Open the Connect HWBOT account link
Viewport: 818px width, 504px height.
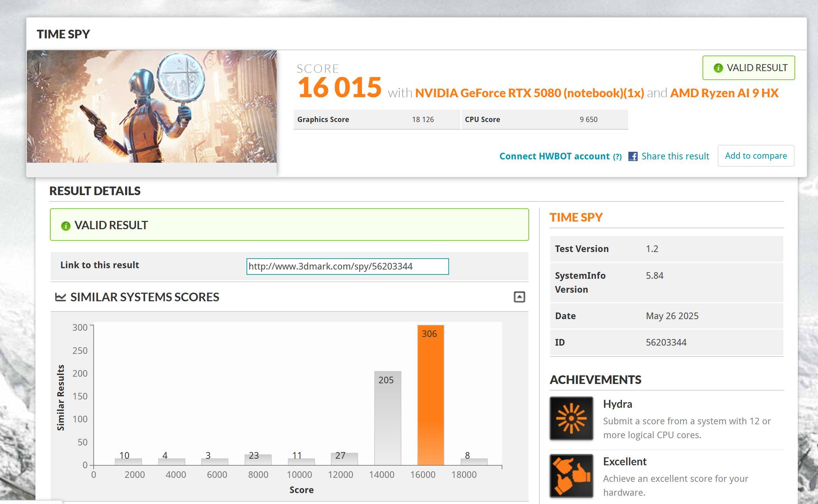pos(554,156)
